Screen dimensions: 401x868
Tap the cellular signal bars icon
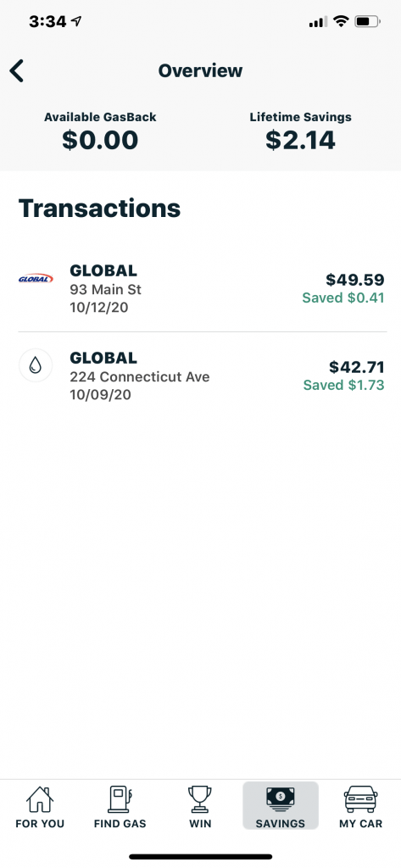pyautogui.click(x=317, y=23)
